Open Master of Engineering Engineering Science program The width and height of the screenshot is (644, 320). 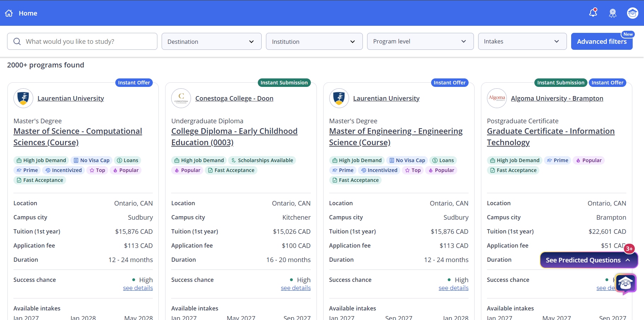(x=396, y=137)
